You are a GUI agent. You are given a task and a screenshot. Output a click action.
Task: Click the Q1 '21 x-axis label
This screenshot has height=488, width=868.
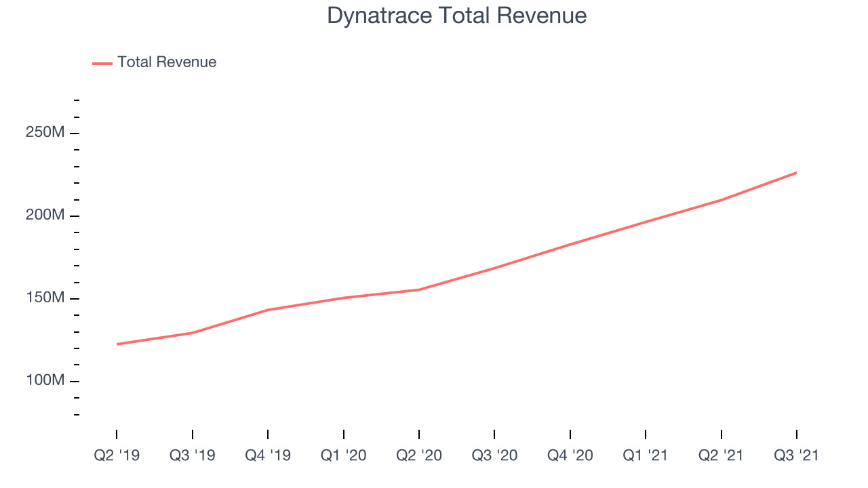coord(646,455)
